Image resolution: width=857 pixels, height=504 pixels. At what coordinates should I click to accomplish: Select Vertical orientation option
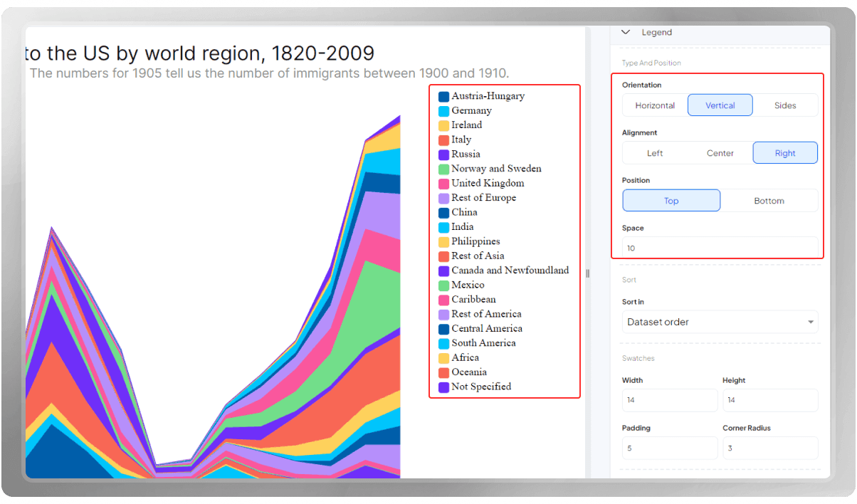[x=720, y=105]
